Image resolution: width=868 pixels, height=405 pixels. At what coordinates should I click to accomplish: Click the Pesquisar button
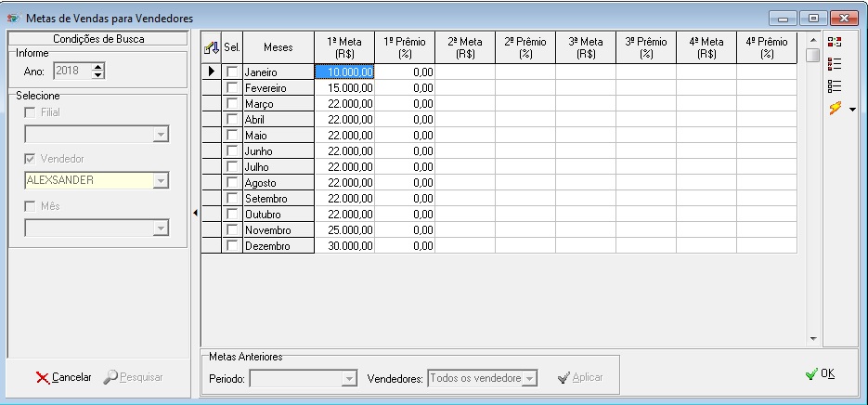click(x=134, y=377)
